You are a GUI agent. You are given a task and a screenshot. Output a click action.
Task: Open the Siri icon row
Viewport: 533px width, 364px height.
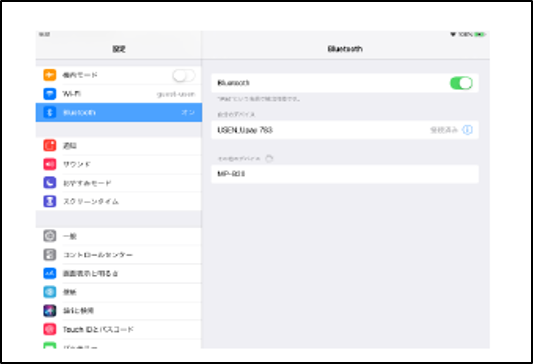point(119,310)
